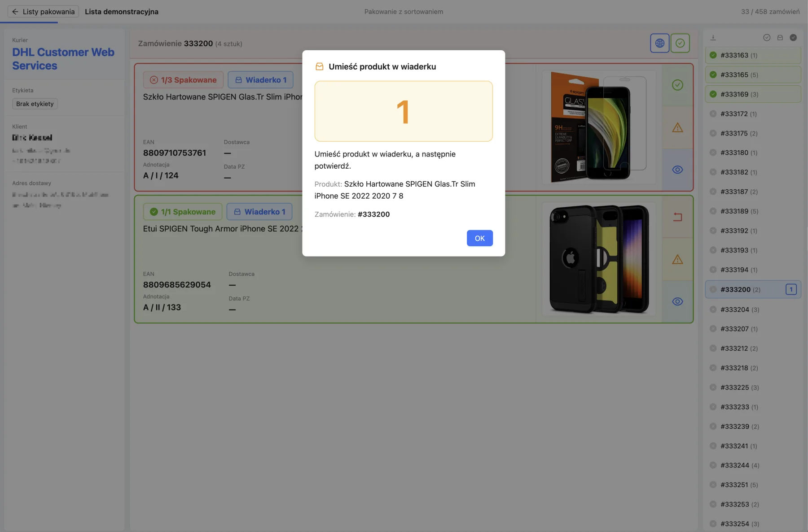Open the Szkło Hartowane product thumbnail

(x=599, y=127)
